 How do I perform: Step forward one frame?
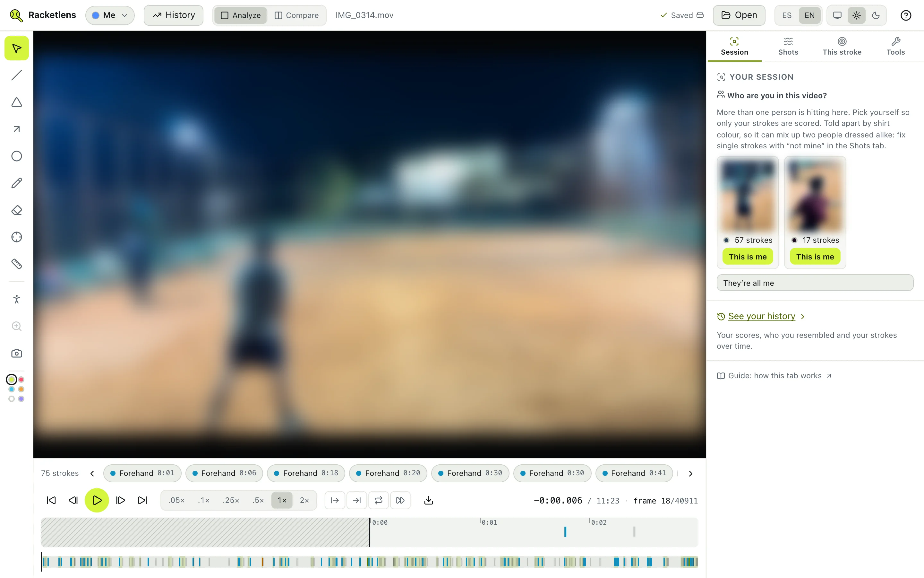click(120, 500)
